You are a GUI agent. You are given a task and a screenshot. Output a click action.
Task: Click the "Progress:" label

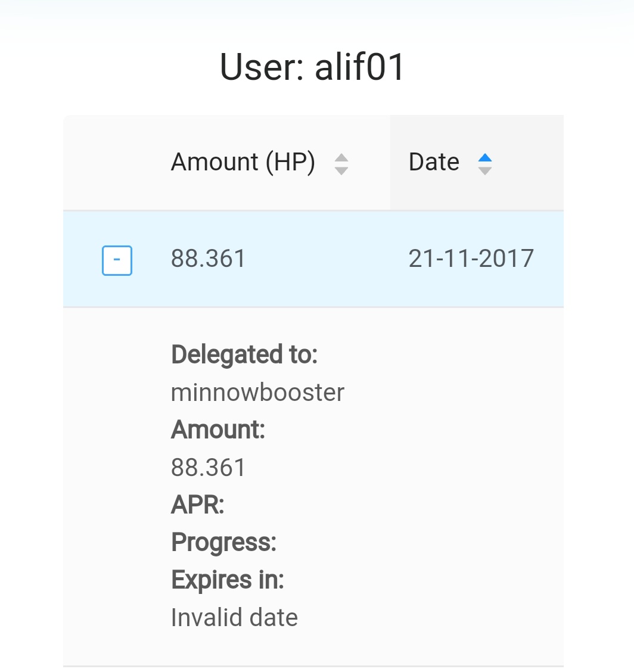[223, 543]
